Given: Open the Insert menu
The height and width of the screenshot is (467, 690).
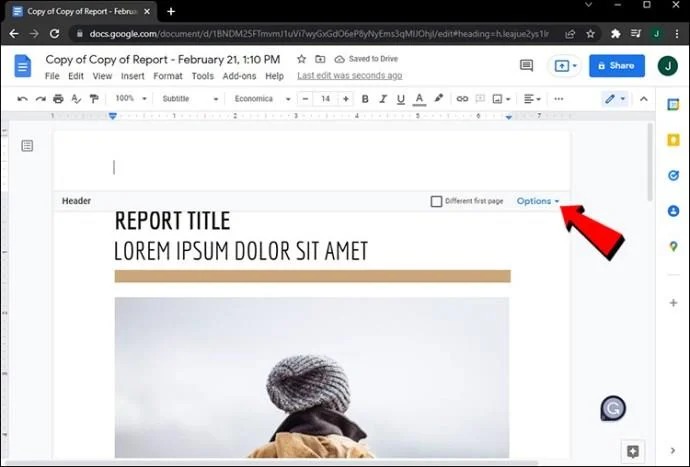Looking at the screenshot, I should (x=132, y=76).
